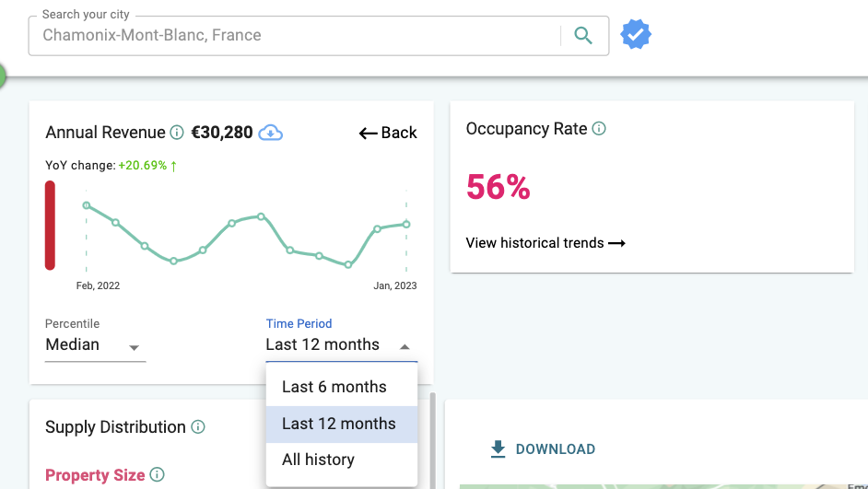Select Last 6 months option
Viewport: 868px width, 489px height.
[x=334, y=387]
